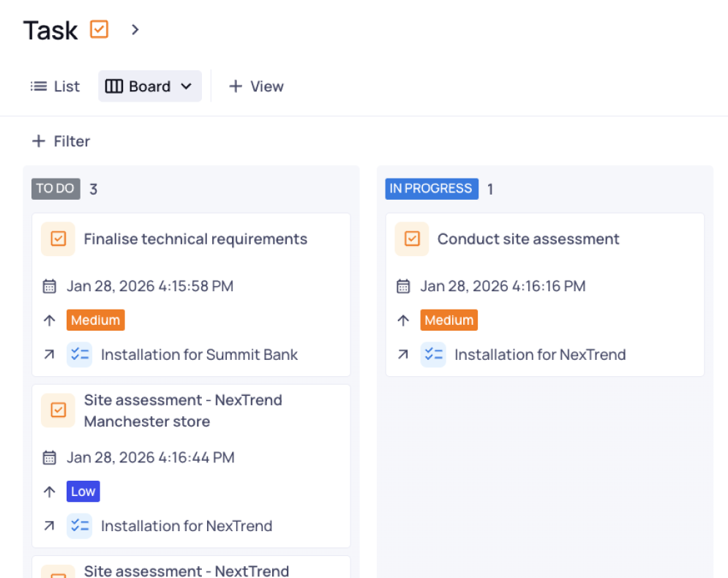Open the Conduct site assessment card
The height and width of the screenshot is (578, 728).
point(528,239)
